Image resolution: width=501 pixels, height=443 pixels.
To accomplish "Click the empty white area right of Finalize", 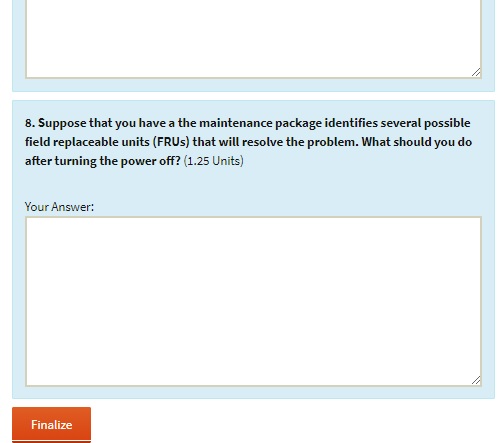I will [x=293, y=424].
